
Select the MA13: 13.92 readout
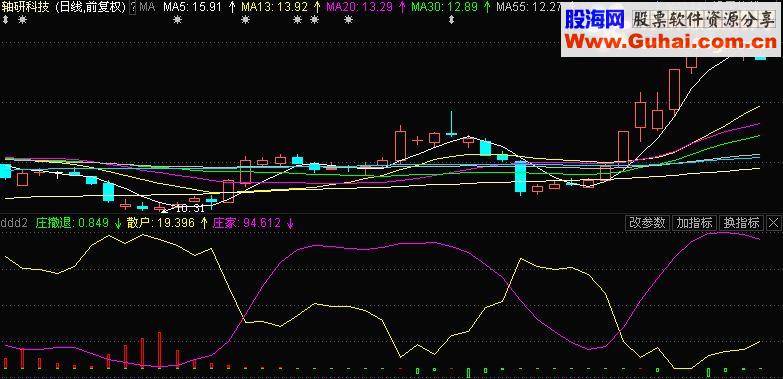click(x=275, y=7)
